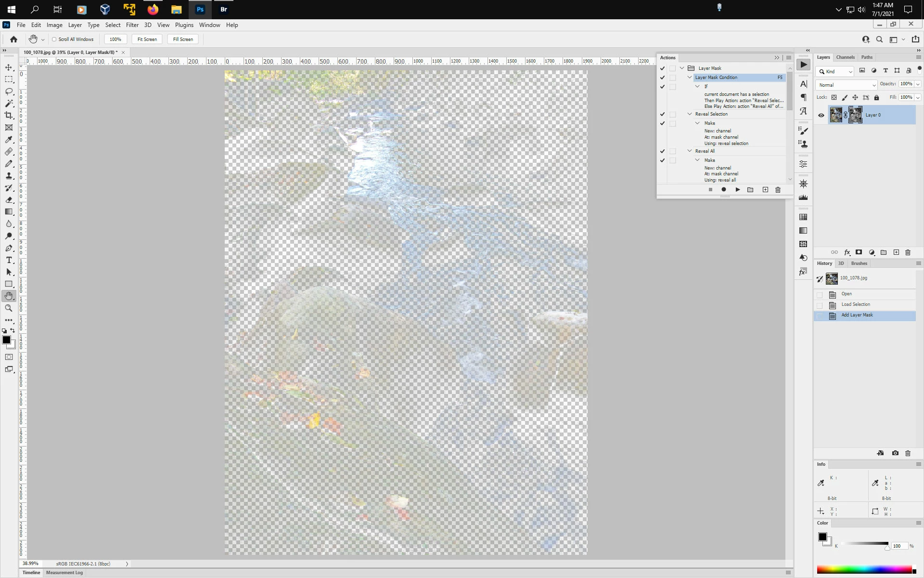Image resolution: width=924 pixels, height=578 pixels.
Task: Click Create New Action icon
Action: (x=765, y=190)
